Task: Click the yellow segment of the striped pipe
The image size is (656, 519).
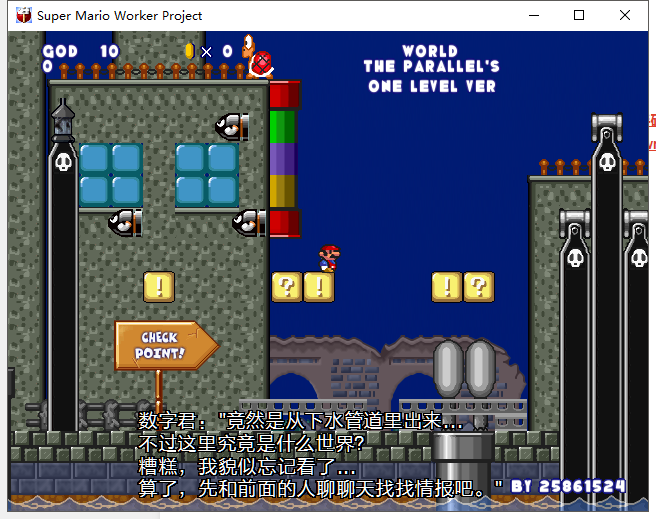Action: coord(283,191)
